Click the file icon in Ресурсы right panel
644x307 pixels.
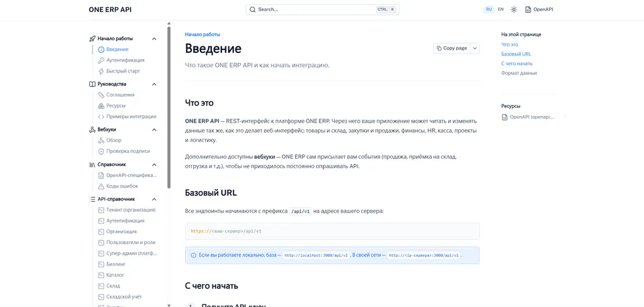coord(504,117)
